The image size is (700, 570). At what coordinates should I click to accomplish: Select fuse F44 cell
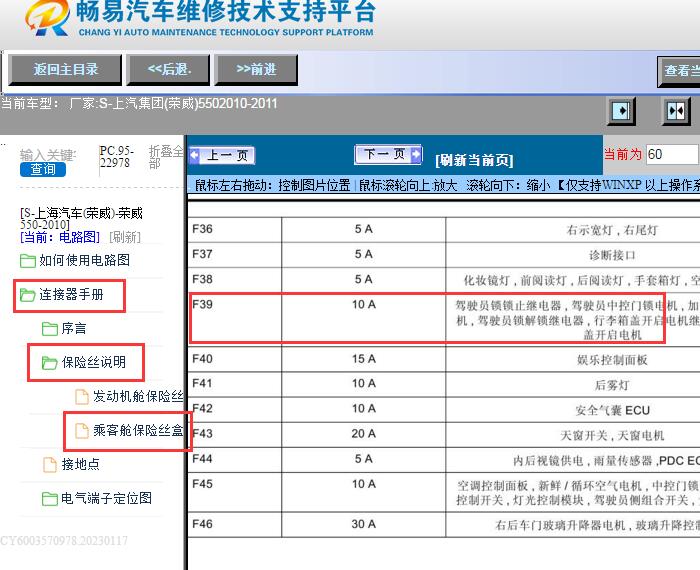[235, 459]
